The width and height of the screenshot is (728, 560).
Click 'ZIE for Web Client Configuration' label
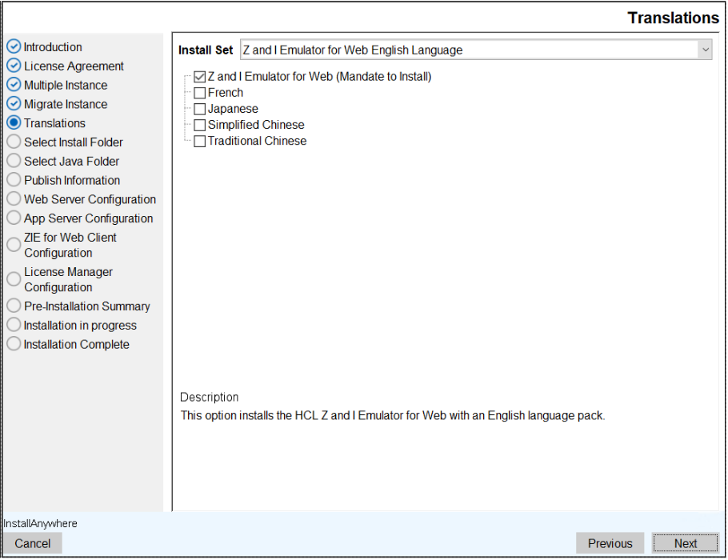(70, 245)
